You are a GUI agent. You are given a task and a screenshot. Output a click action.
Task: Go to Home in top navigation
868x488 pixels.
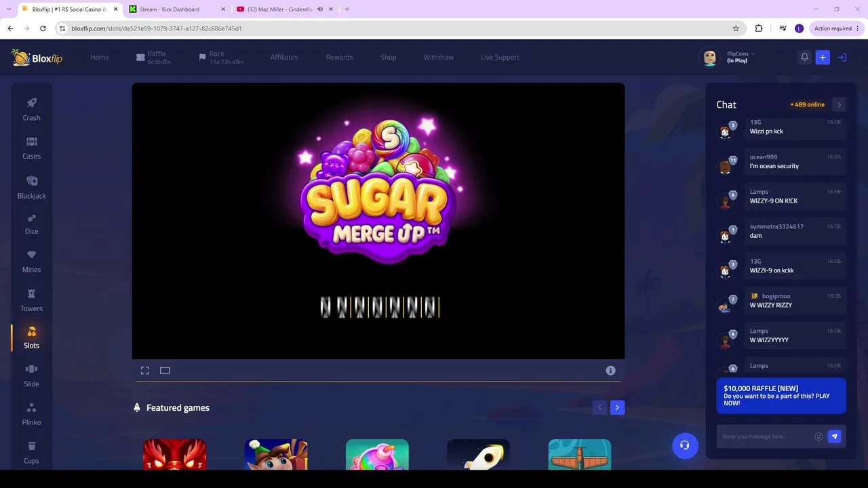pyautogui.click(x=100, y=58)
